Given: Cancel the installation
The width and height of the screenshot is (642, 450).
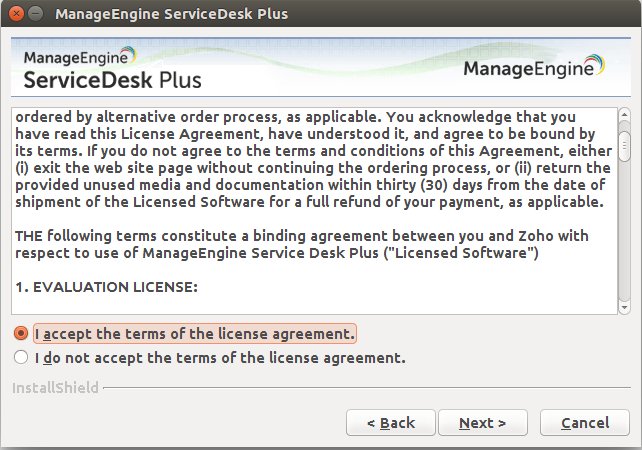Looking at the screenshot, I should pyautogui.click(x=585, y=423).
